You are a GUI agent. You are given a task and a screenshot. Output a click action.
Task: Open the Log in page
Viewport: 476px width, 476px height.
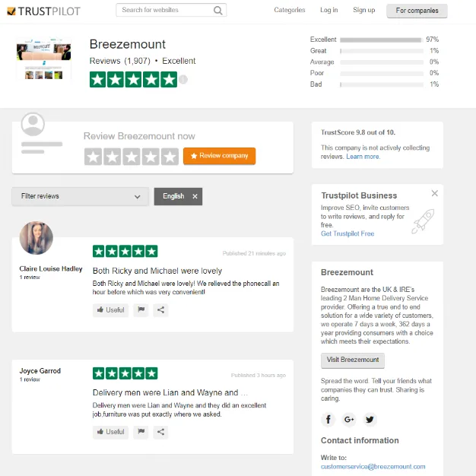click(x=328, y=10)
